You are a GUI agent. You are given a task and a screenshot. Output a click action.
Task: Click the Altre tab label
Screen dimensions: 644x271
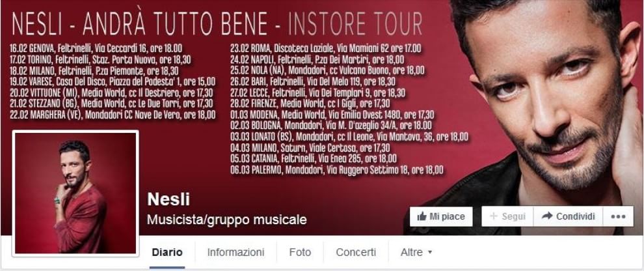(x=412, y=252)
